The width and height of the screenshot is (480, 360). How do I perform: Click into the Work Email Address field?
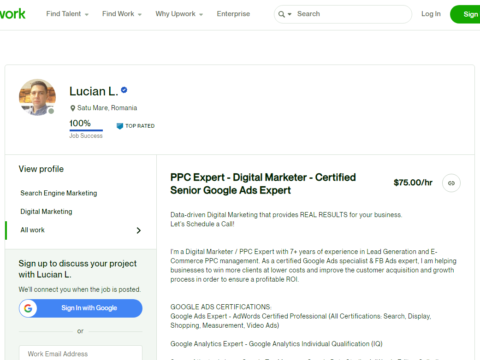pos(81,353)
